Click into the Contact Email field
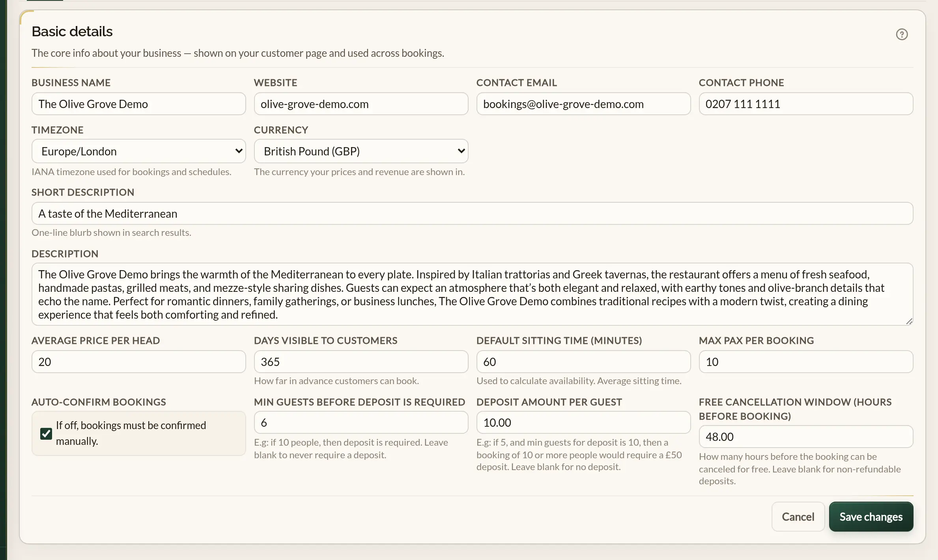Viewport: 938px width, 560px height. click(583, 104)
